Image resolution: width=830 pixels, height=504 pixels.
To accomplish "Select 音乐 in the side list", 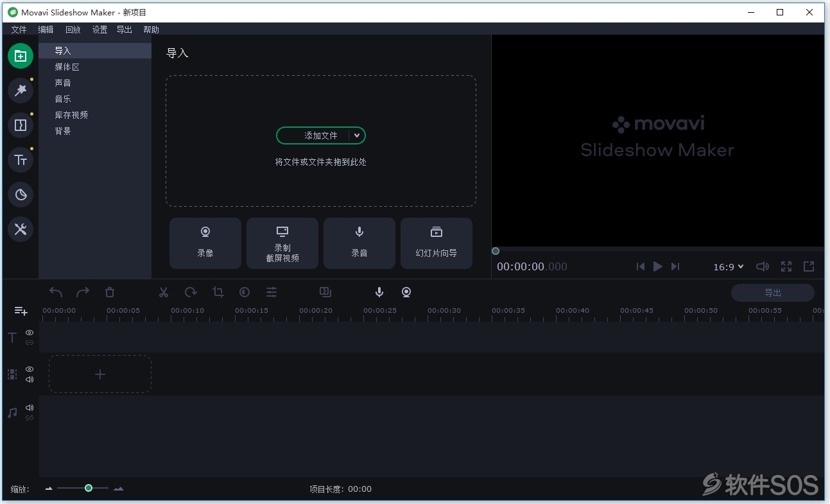I will [x=95, y=99].
